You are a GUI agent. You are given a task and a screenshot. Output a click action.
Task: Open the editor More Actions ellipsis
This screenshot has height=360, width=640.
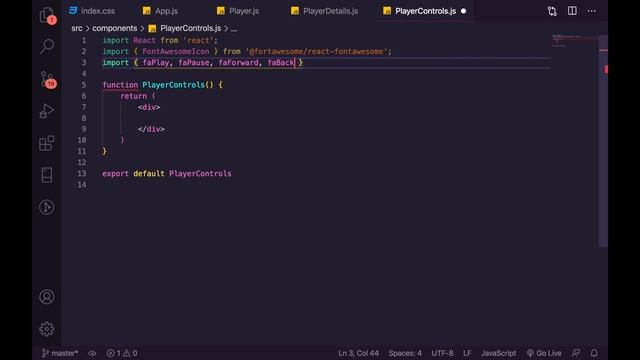point(591,11)
